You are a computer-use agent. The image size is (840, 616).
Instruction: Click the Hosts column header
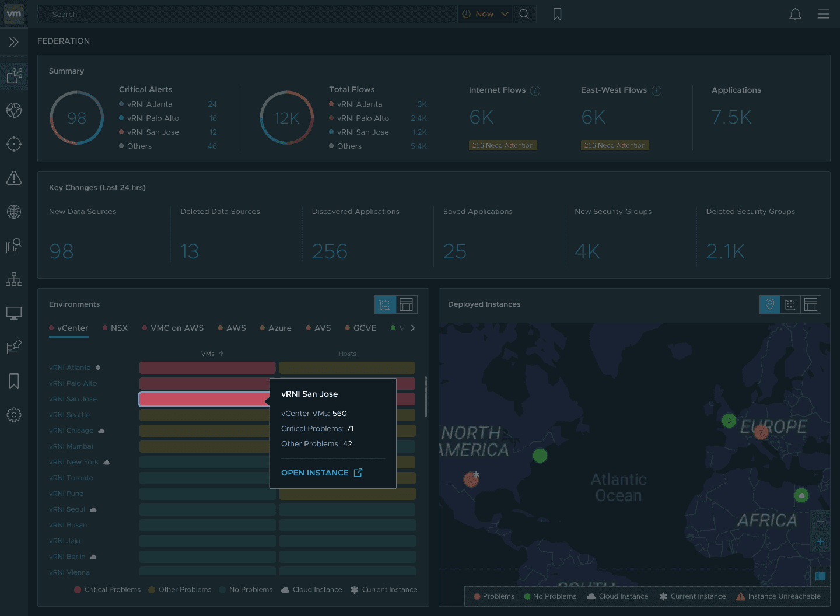click(x=348, y=354)
